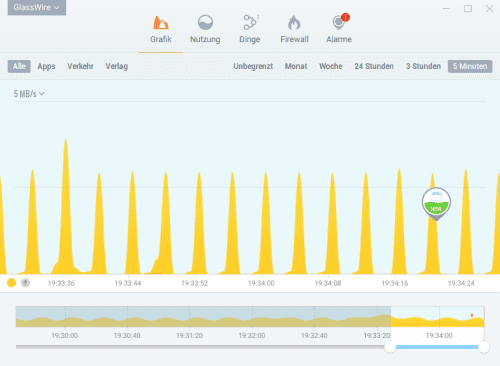Open the Alarme alerts bell icon
Viewport: 500px width, 366px height.
340,22
